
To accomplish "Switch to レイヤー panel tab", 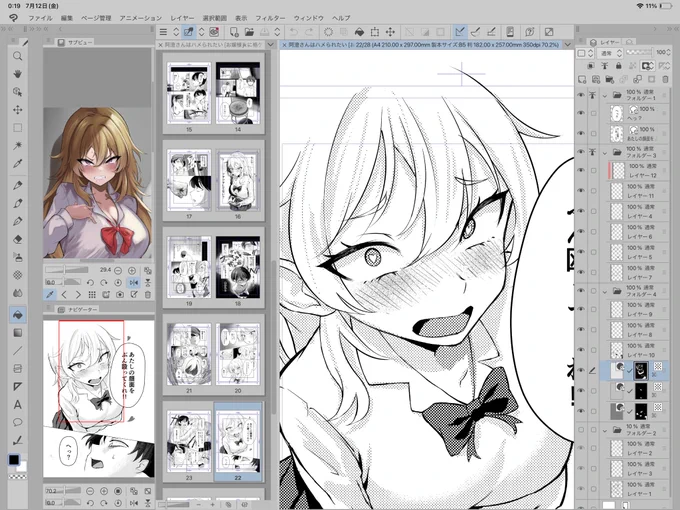I will click(x=604, y=42).
